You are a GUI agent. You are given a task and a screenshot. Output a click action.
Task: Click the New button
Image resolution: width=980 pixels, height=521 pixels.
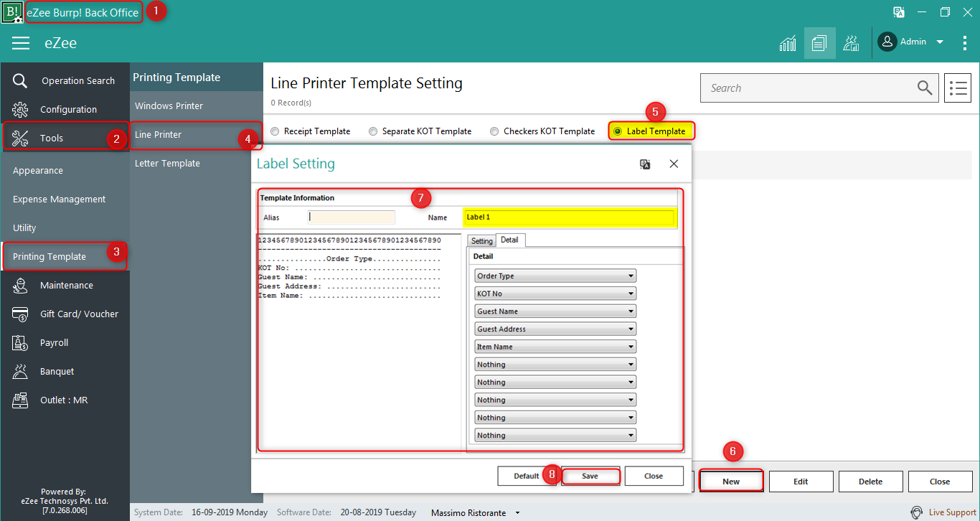(x=731, y=482)
